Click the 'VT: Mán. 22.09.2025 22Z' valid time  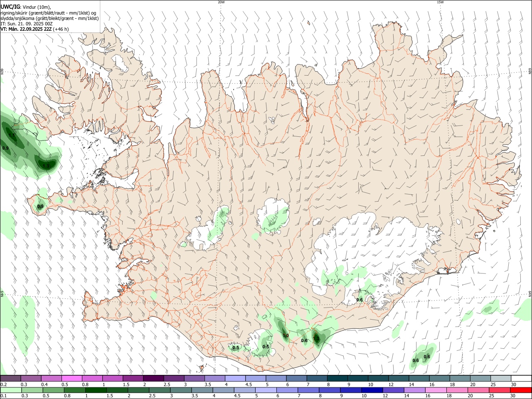click(x=26, y=29)
